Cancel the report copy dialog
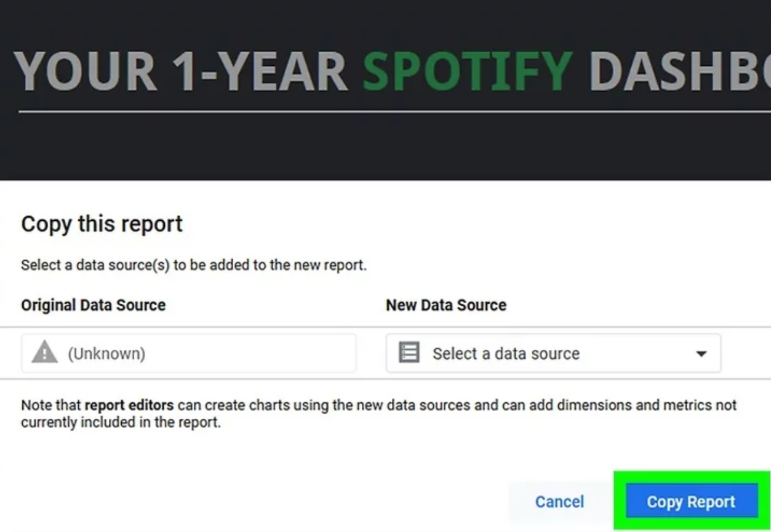 (559, 501)
